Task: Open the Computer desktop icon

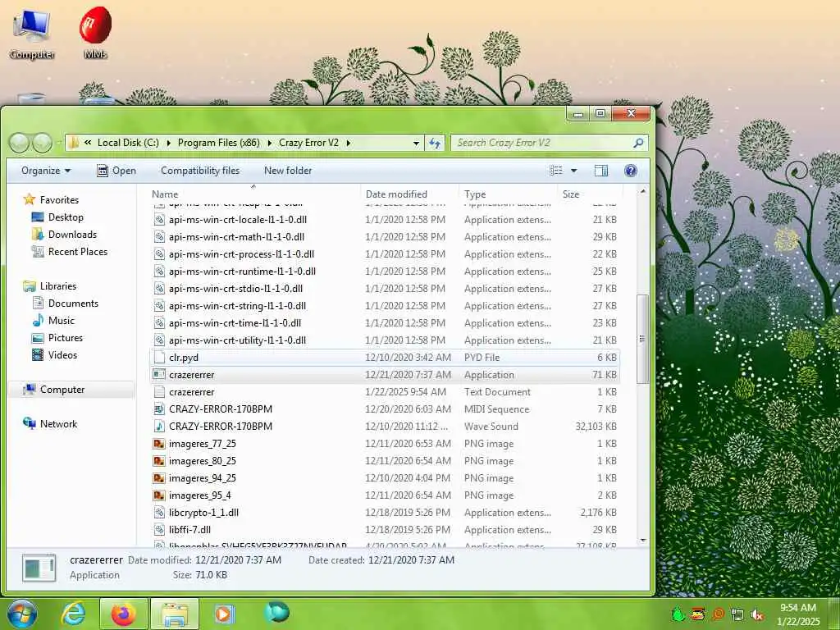Action: 32,34
